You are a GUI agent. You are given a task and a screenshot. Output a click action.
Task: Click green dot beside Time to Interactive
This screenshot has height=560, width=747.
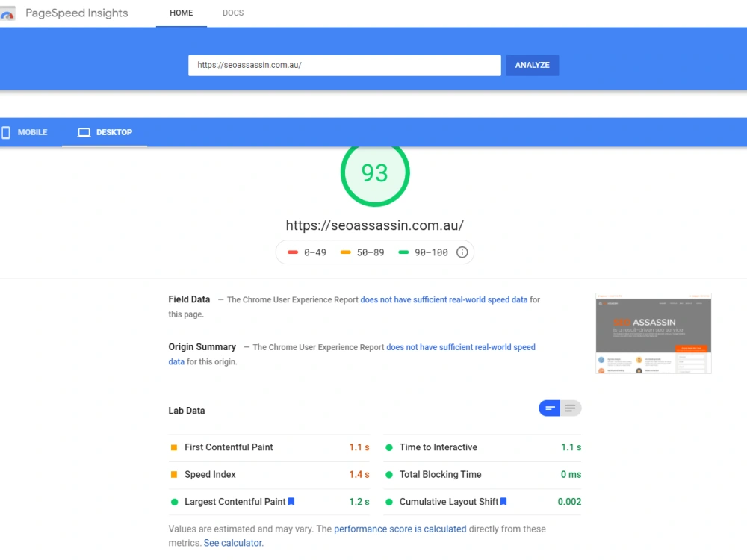[x=389, y=447]
